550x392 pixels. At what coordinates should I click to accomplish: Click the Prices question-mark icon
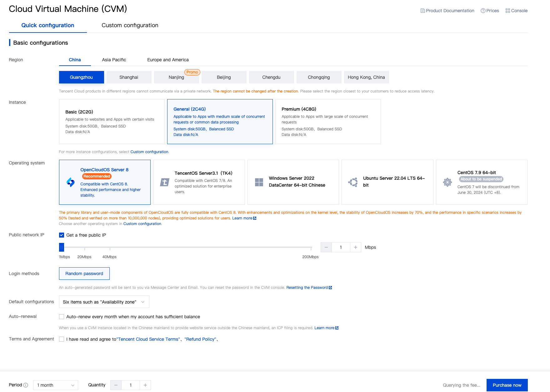tap(483, 11)
